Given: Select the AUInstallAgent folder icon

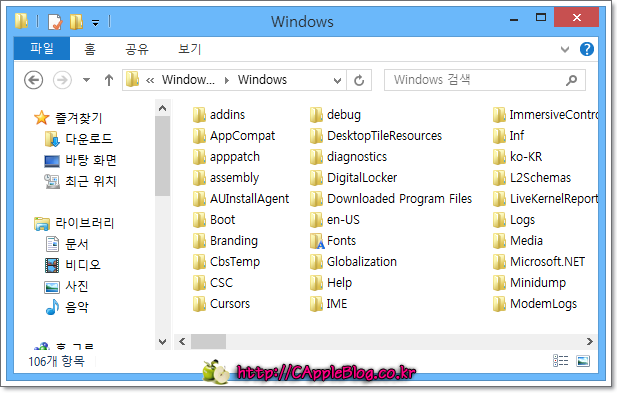Looking at the screenshot, I should pyautogui.click(x=199, y=199).
